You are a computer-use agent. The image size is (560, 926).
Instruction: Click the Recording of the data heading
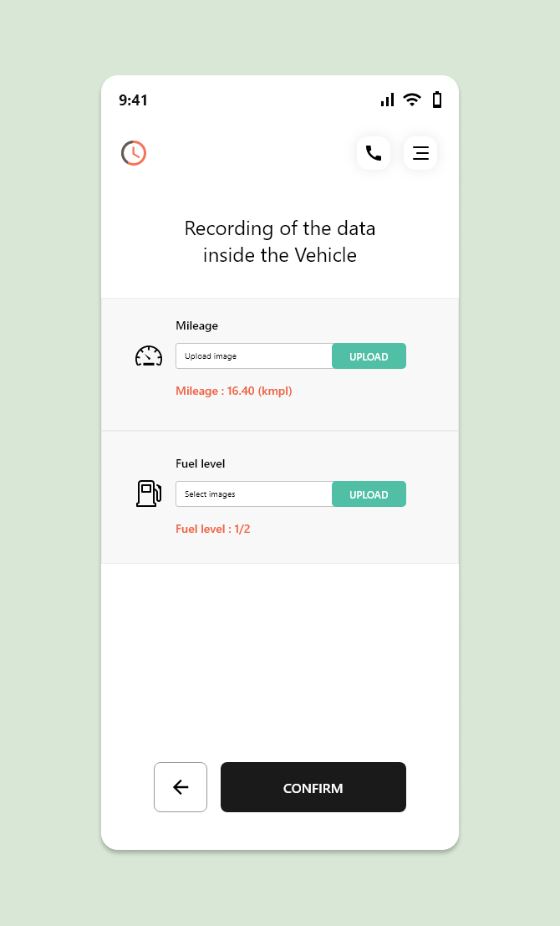[280, 241]
